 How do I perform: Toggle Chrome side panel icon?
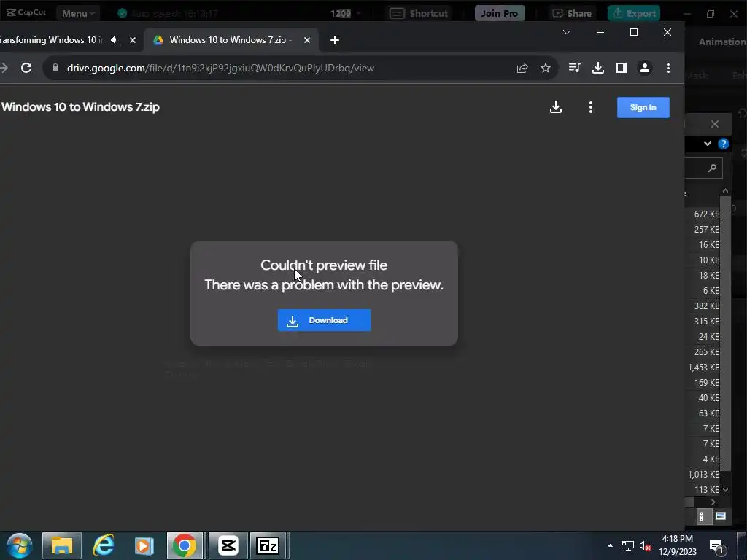point(622,68)
